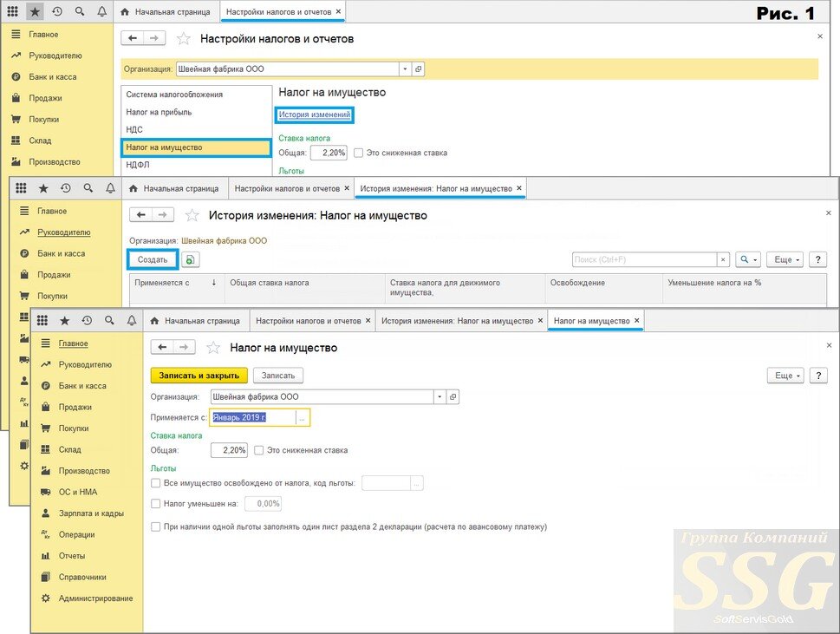Expand search options dropdown in История изменения

click(x=748, y=260)
